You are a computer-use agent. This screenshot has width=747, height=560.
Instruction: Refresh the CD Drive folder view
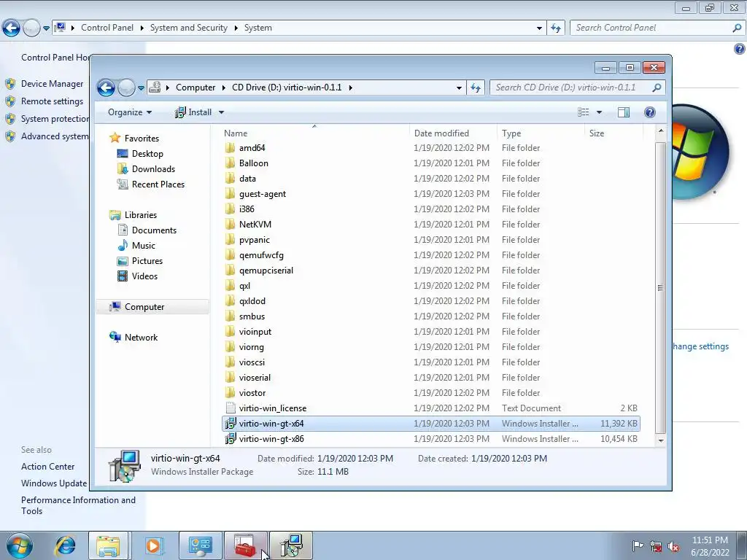point(476,87)
